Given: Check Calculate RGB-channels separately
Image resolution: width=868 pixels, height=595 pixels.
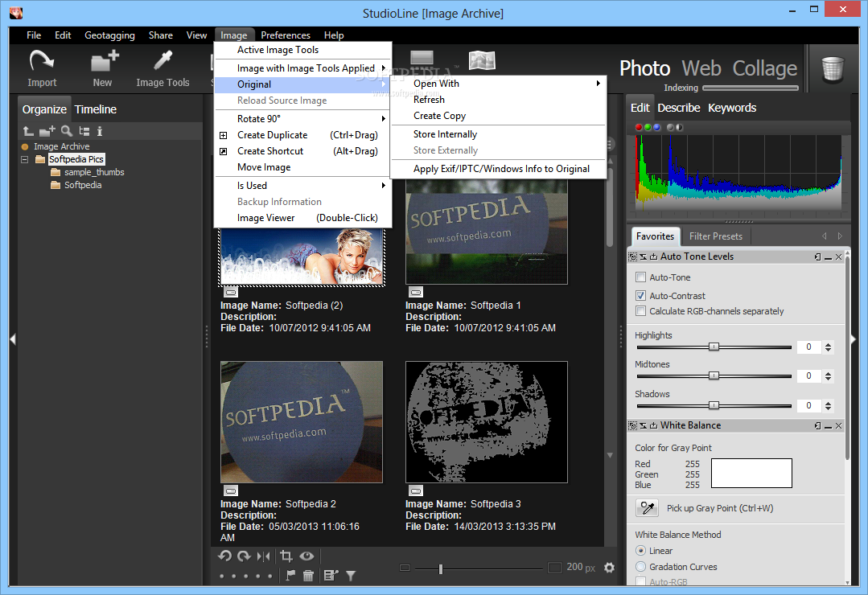Looking at the screenshot, I should 640,311.
